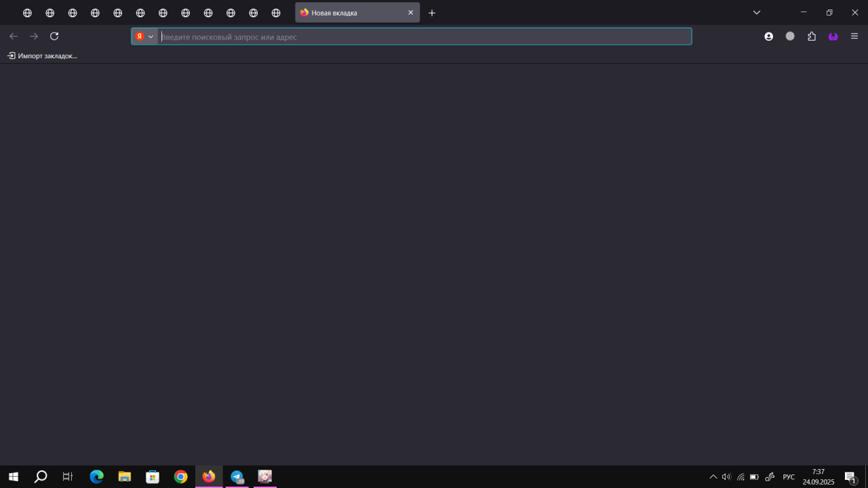Screen dimensions: 868x488
Task: Open the Extensions puzzle-piece panel
Action: pyautogui.click(x=812, y=37)
